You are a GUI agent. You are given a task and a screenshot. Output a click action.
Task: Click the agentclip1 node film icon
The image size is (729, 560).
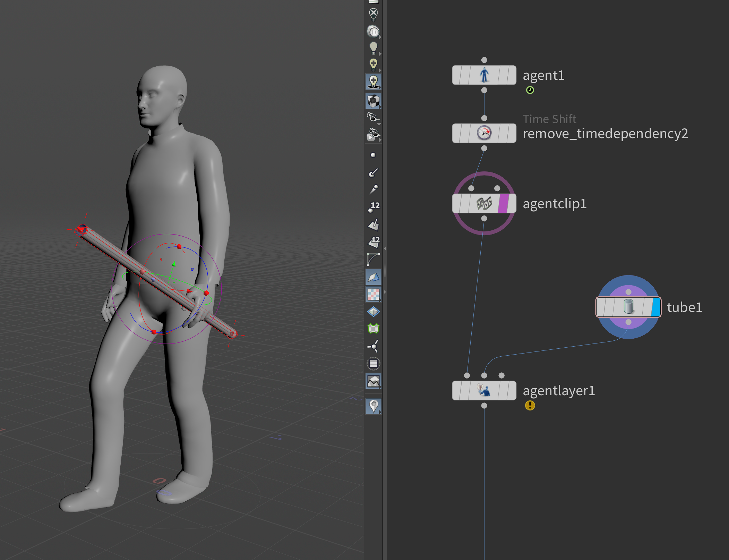484,203
